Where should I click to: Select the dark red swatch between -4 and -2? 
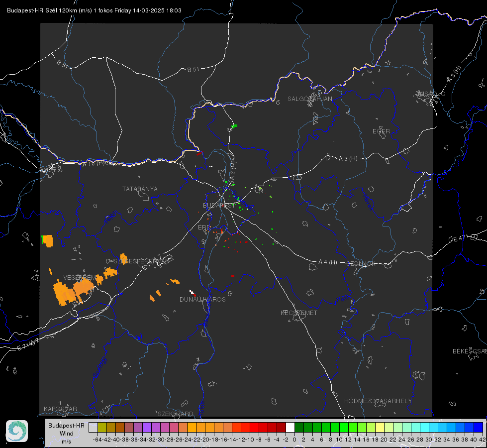(281, 427)
